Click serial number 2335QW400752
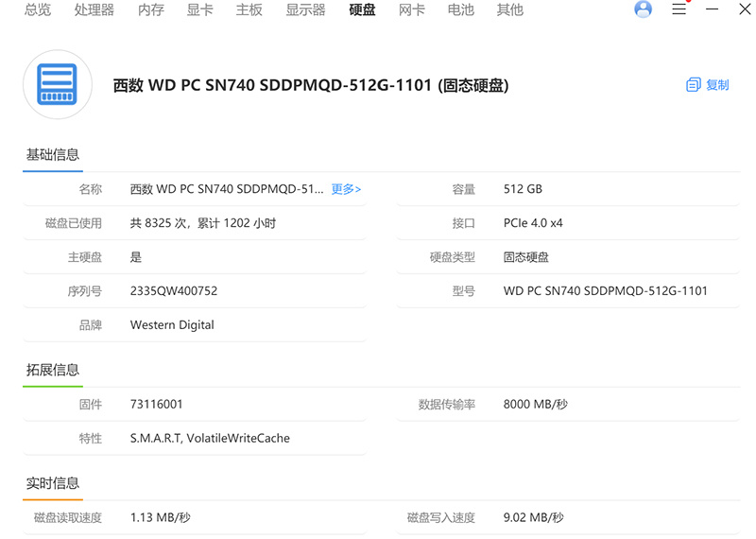 click(174, 291)
